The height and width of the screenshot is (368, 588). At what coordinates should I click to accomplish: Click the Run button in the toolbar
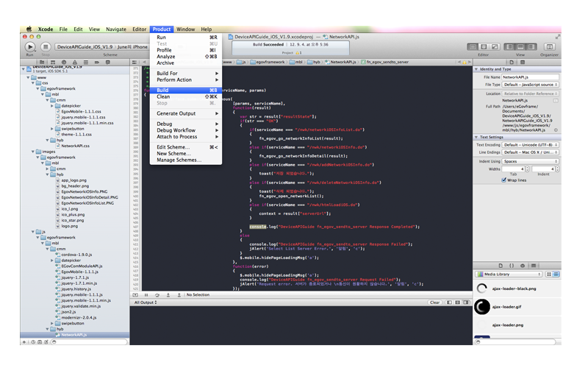[x=29, y=47]
